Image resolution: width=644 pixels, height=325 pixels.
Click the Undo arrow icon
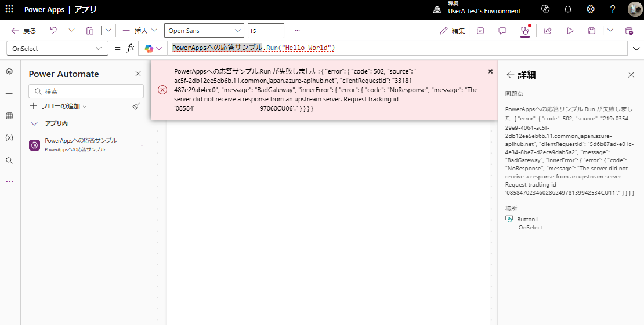(53, 31)
